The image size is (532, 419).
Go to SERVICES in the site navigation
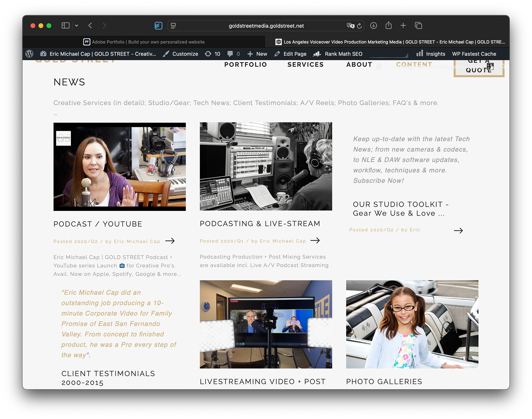coord(305,65)
